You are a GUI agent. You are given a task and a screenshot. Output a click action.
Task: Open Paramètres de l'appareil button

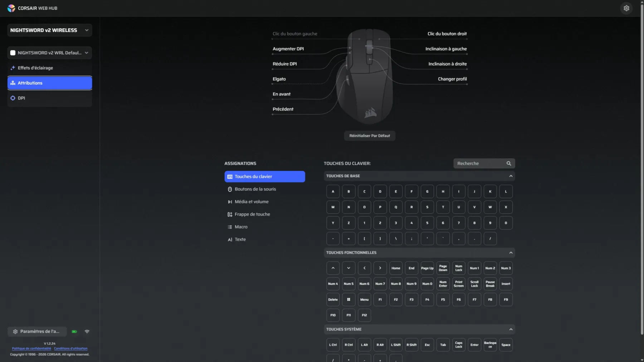tap(37, 332)
